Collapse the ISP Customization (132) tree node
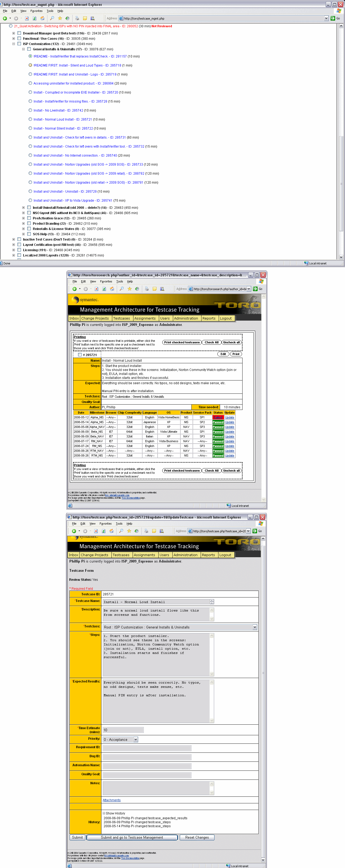 tap(14, 44)
